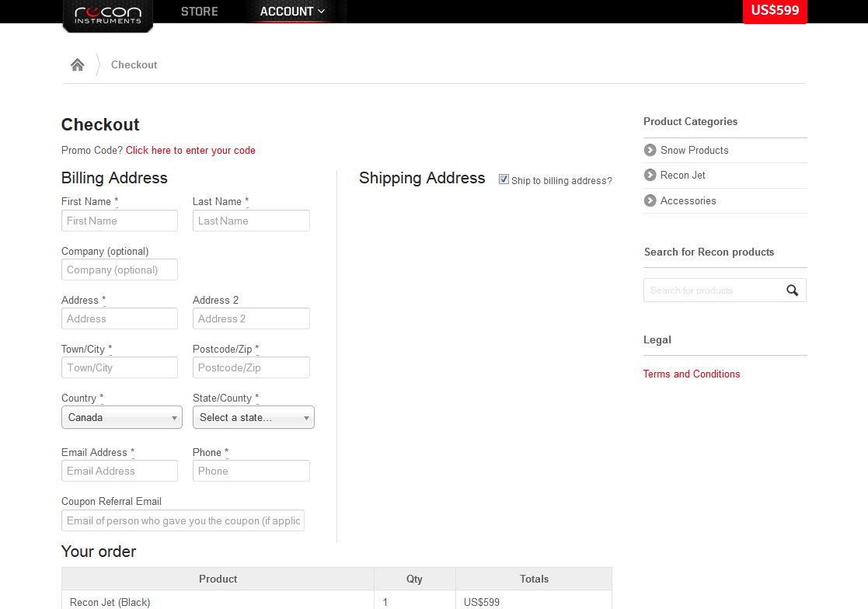
Task: Expand the ACCOUNT menu chevron
Action: click(320, 12)
